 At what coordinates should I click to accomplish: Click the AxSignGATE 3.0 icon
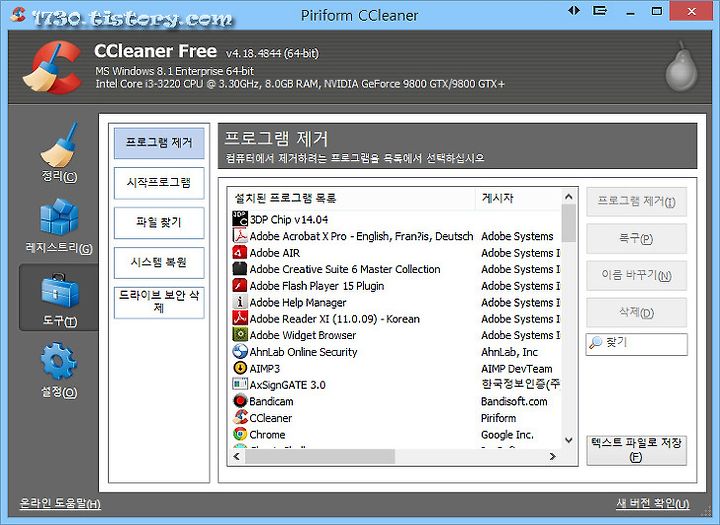pos(240,385)
